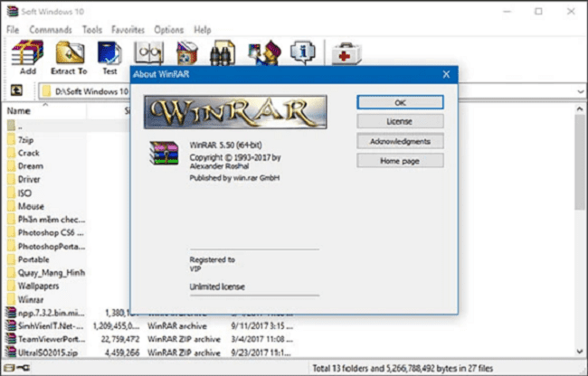The image size is (588, 376).
Task: Click the License button
Action: click(x=400, y=121)
